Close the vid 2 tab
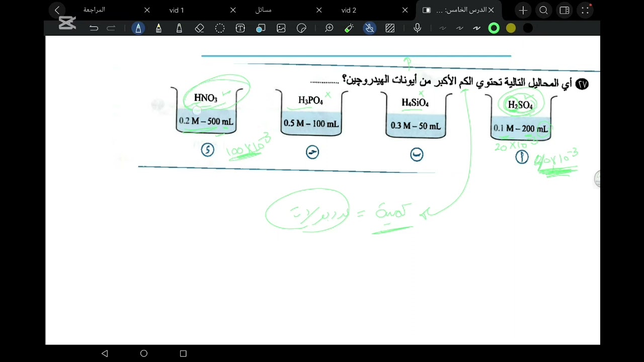The width and height of the screenshot is (644, 362). point(405,10)
